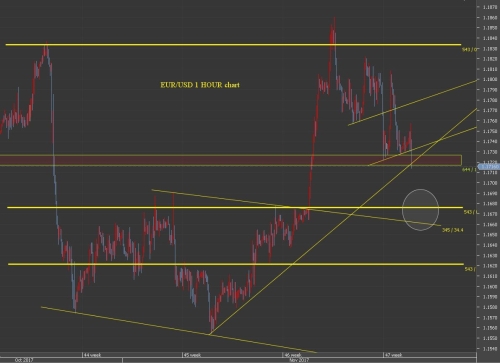Click the "46 week" time axis marker
500x363 pixels.
292,355
